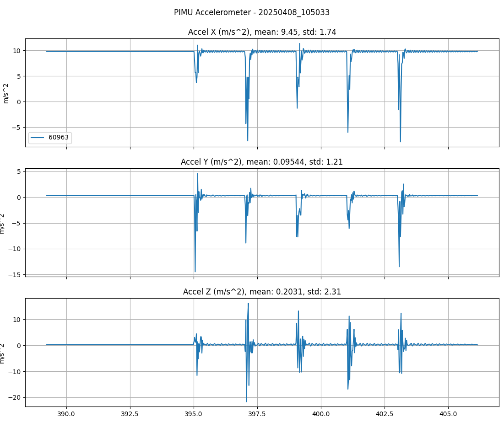504x428 pixels.
Task: Click the −15 y-tick on Accel Y plot
Action: [16, 275]
